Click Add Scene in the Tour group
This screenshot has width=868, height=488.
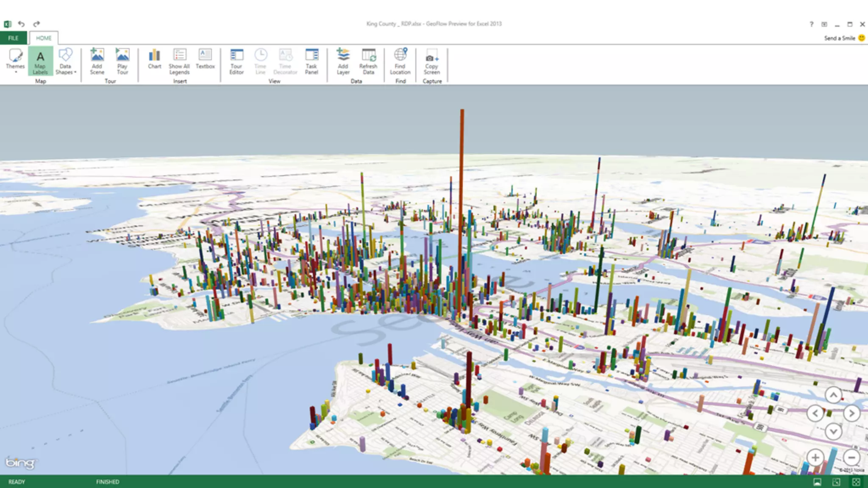coord(97,61)
